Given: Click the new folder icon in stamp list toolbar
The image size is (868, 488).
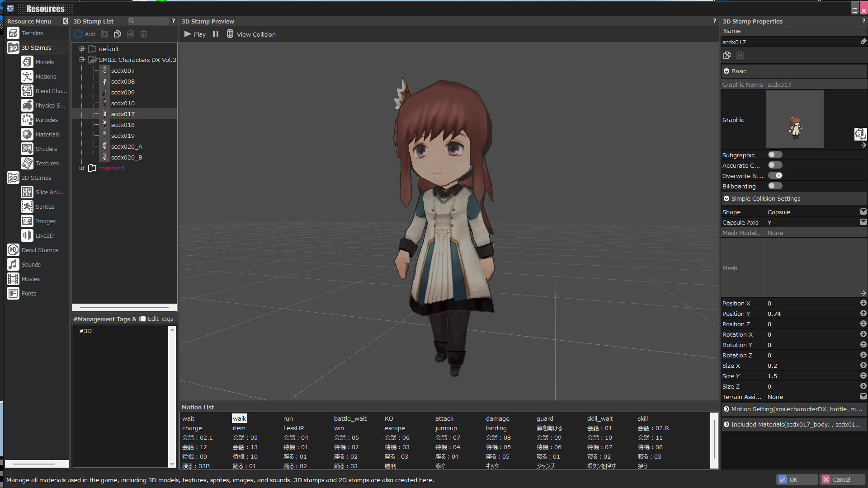Looking at the screenshot, I should 104,34.
